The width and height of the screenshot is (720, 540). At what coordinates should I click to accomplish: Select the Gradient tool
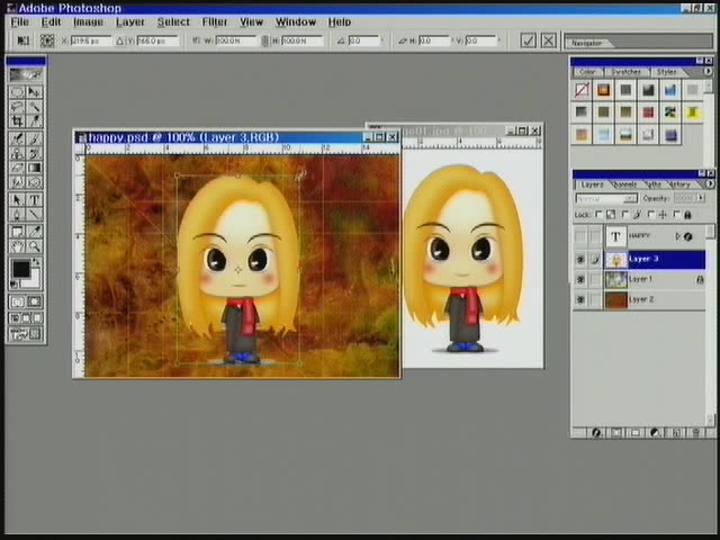34,168
